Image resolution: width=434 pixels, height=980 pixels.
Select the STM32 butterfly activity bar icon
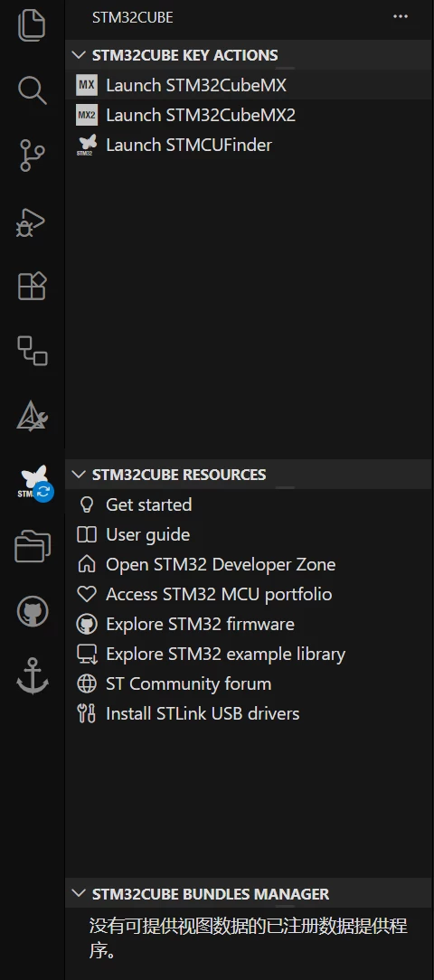click(33, 481)
